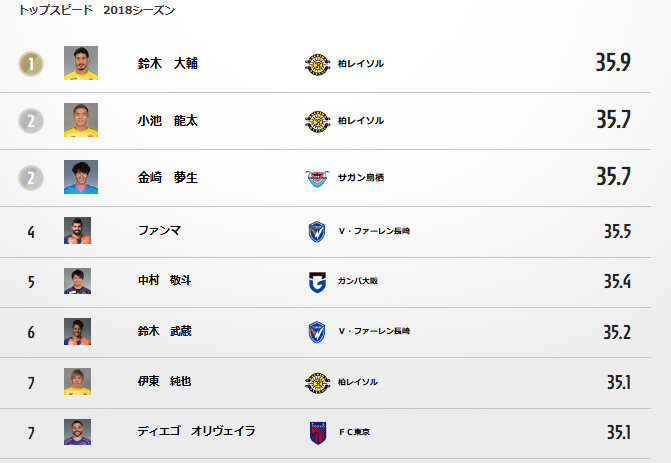Click the 柏レイソル crest in 鈴木 大輔's row
Viewport: 671px width, 463px height.
click(317, 64)
